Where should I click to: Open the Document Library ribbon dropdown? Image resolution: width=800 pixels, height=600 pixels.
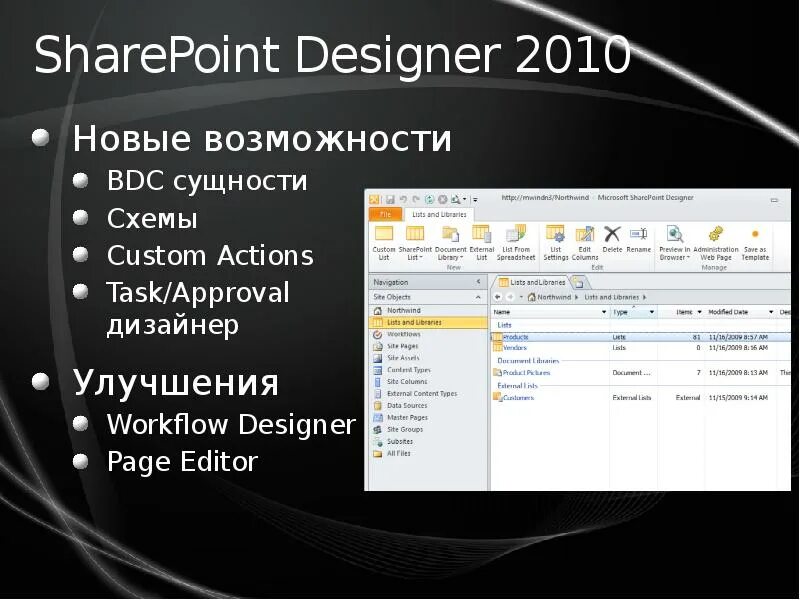pyautogui.click(x=451, y=243)
